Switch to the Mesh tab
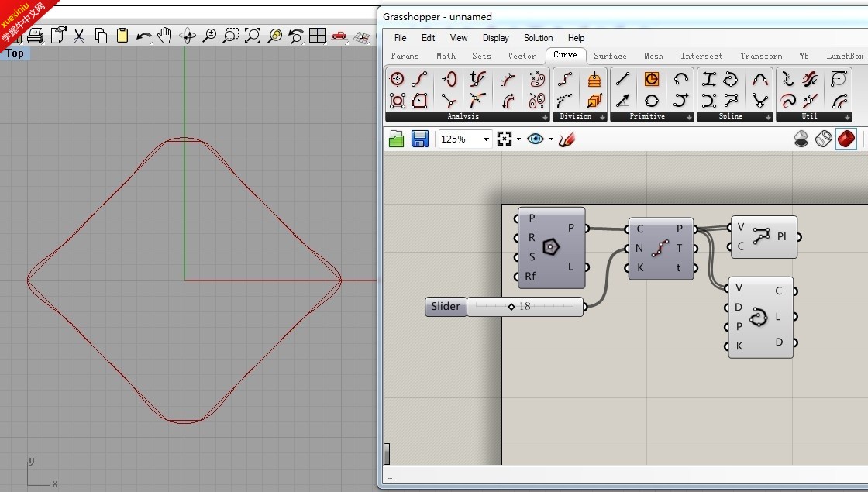Viewport: 868px width, 492px height. (x=653, y=56)
